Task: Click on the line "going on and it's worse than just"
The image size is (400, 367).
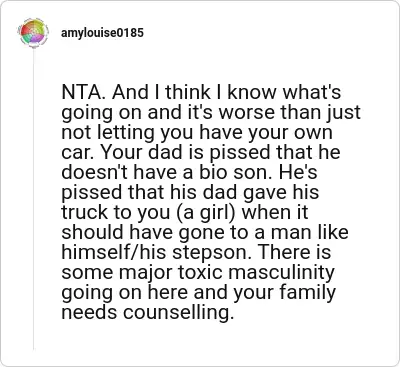Action: point(211,113)
